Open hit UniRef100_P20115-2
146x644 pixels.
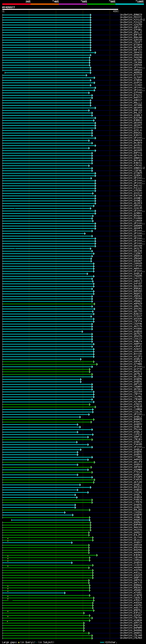coord(132,20)
